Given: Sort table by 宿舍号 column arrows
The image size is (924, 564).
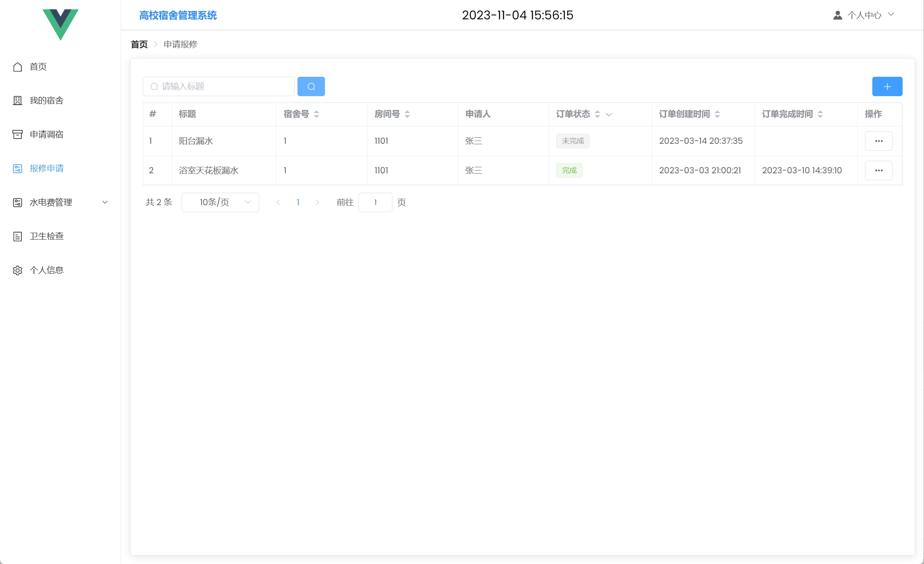Looking at the screenshot, I should tap(316, 114).
